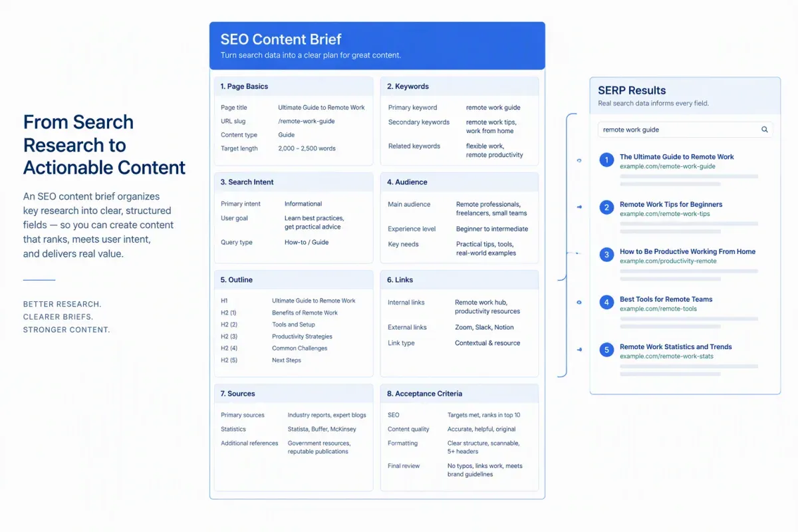Open 'Remote Work Statistics and Trends' result
Image resolution: width=798 pixels, height=532 pixels.
tap(676, 346)
